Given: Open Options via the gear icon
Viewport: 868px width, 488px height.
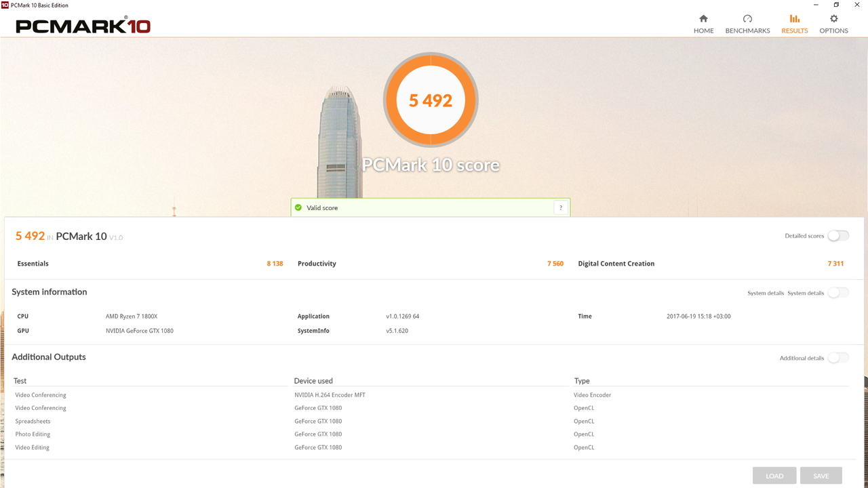Looking at the screenshot, I should [x=834, y=19].
